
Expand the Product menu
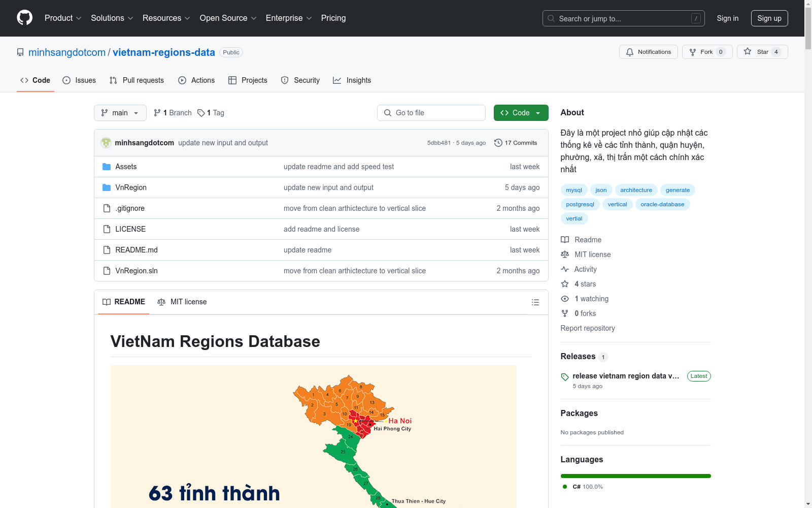[63, 18]
